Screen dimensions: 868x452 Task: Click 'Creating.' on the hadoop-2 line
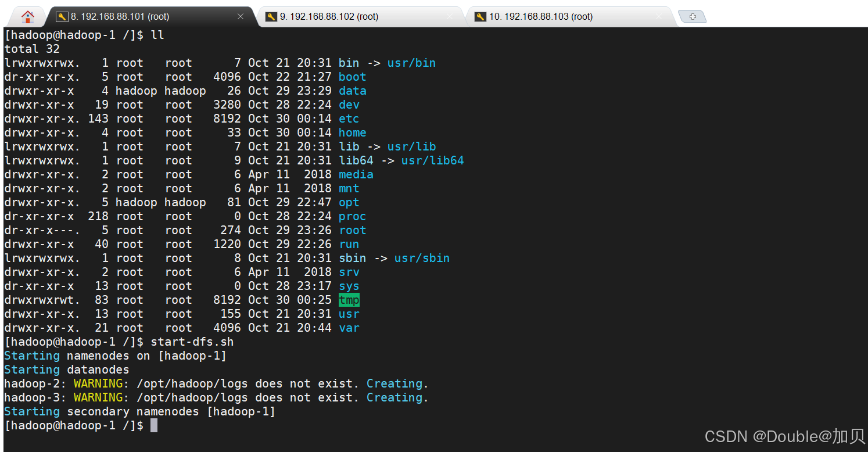[x=397, y=383]
